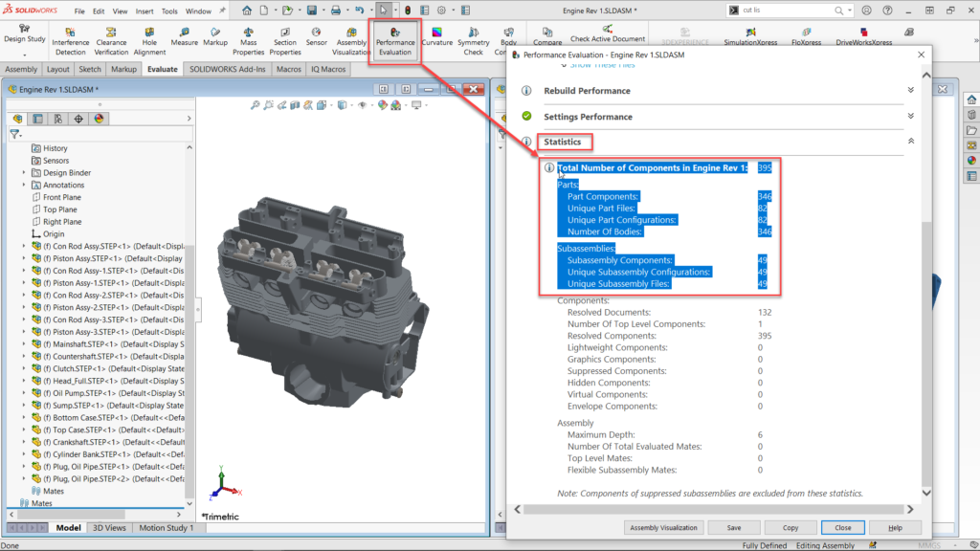Launch SimulationXpress
The width and height of the screenshot is (980, 551).
[750, 37]
